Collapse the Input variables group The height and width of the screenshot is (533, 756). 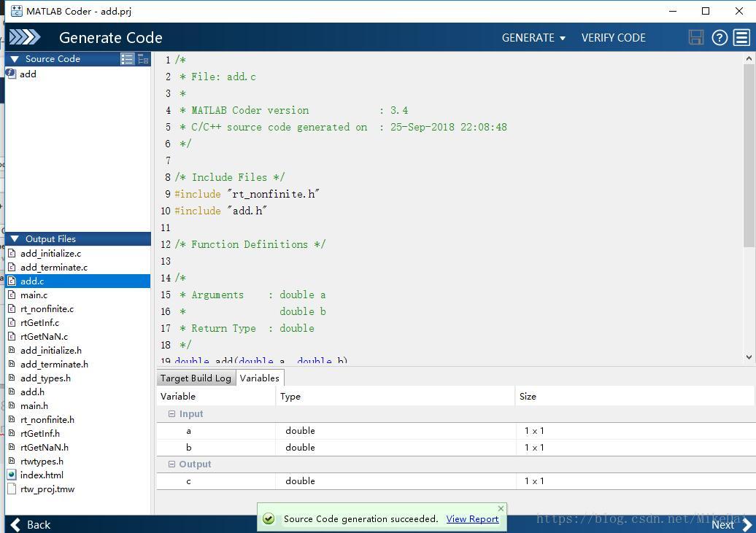pos(171,413)
